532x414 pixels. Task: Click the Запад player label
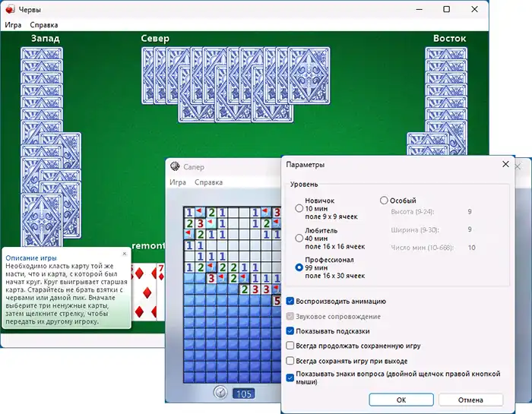(46, 38)
